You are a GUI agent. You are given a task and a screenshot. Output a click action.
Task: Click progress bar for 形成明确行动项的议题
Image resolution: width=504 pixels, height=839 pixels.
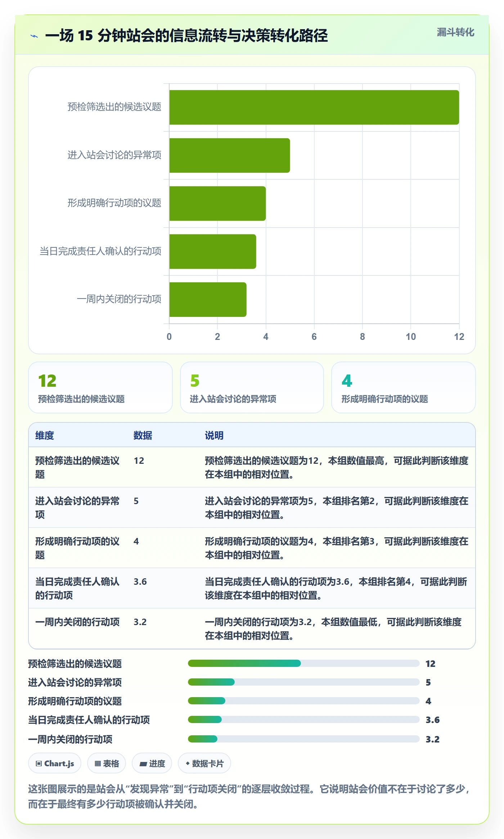[304, 701]
